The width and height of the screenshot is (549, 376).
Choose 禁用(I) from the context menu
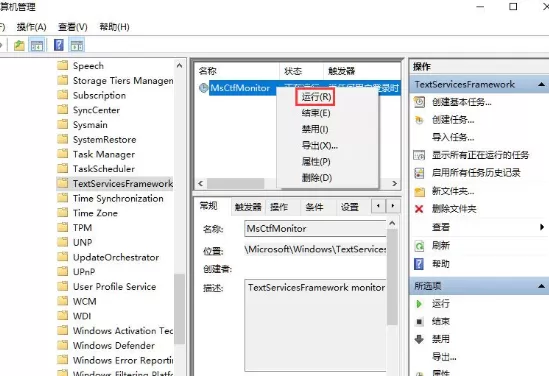pyautogui.click(x=315, y=129)
